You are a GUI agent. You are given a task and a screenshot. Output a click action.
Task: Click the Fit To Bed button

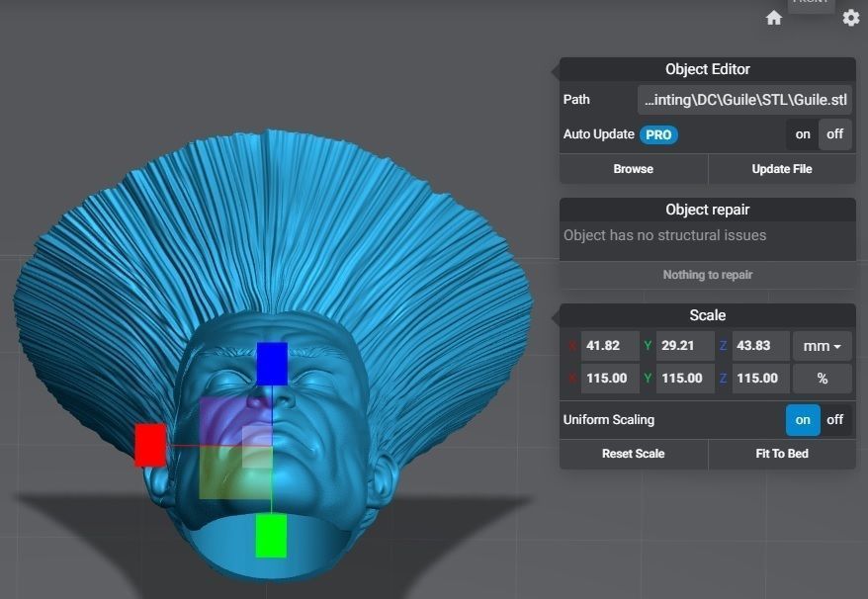(x=782, y=454)
